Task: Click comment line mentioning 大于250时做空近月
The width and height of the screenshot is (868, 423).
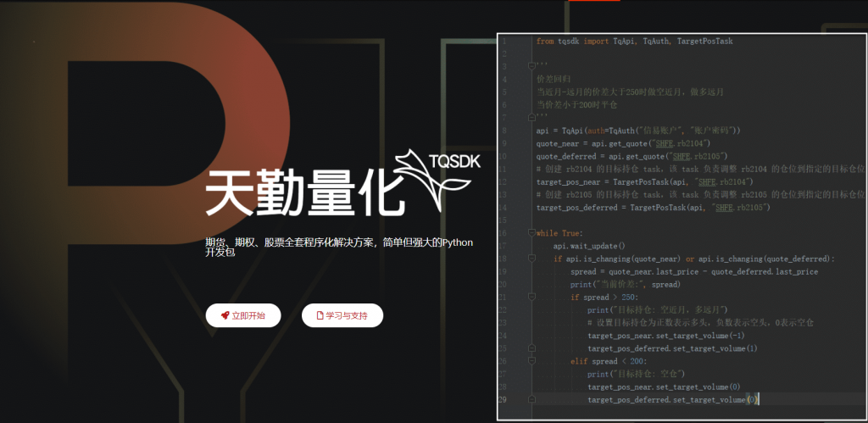Action: coord(630,92)
